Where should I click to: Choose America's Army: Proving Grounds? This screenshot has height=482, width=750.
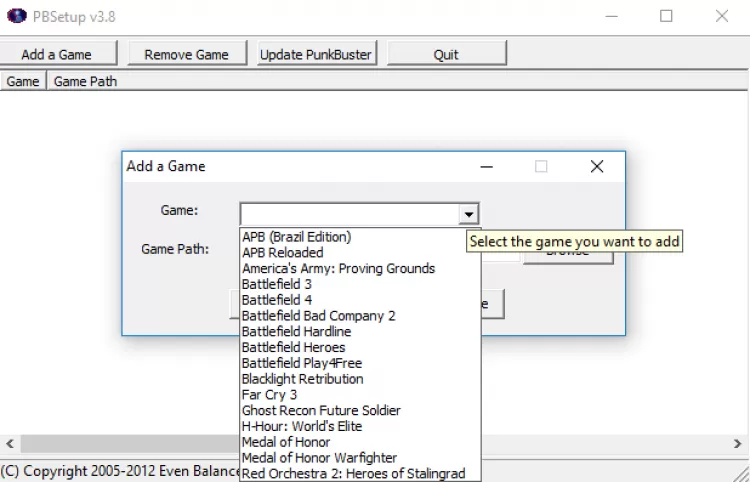click(x=360, y=268)
